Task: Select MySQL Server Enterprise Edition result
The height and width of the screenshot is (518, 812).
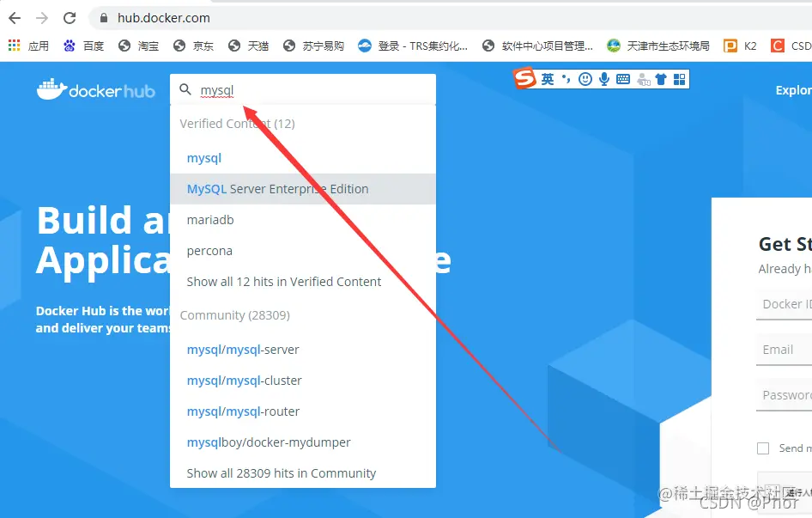Action: (276, 188)
